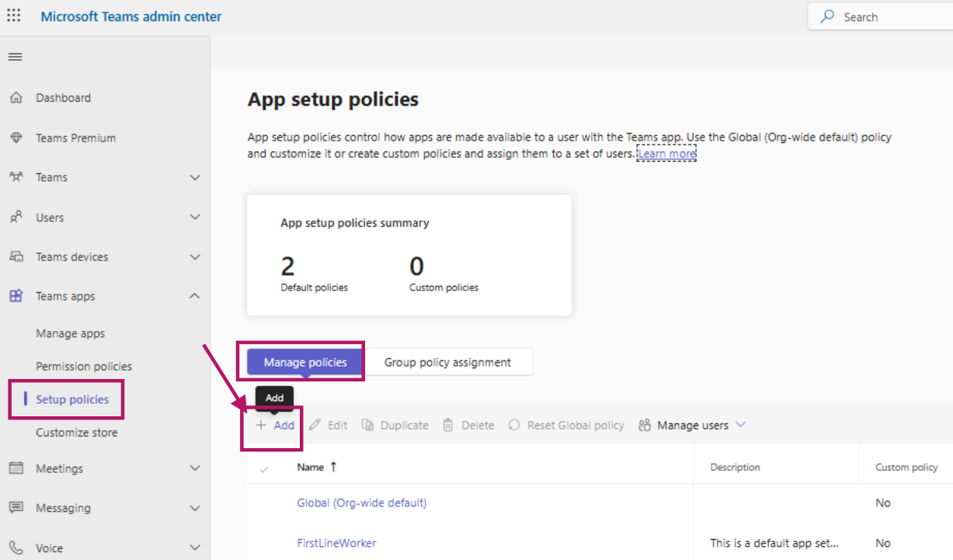Click the Microsoft Teams admin center title

[x=131, y=16]
